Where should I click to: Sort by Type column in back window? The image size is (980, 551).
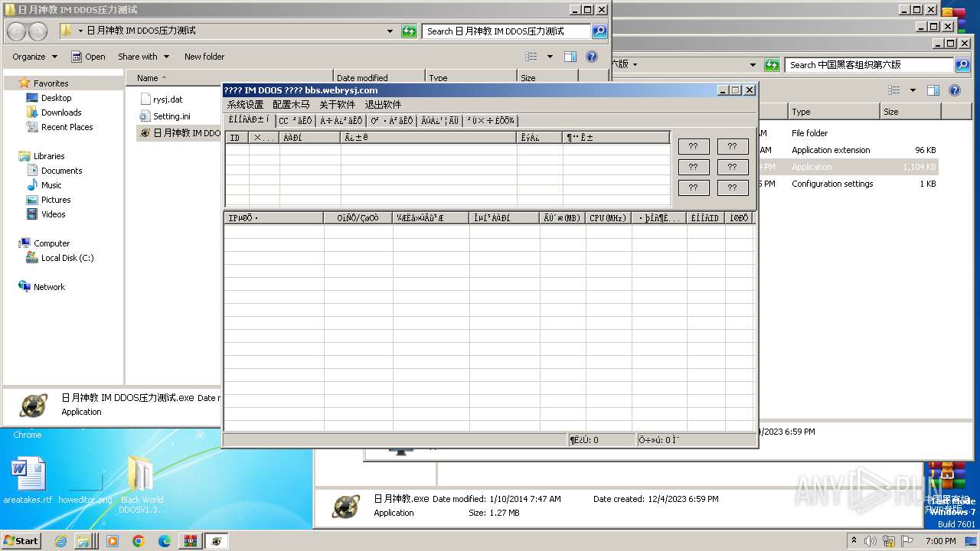(834, 112)
